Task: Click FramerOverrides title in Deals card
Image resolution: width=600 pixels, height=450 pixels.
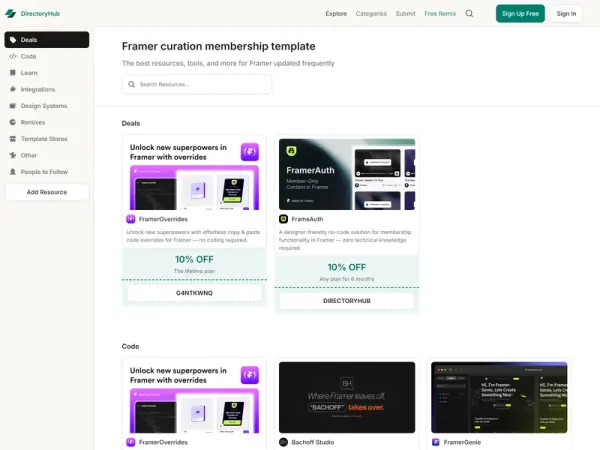Action: [163, 219]
